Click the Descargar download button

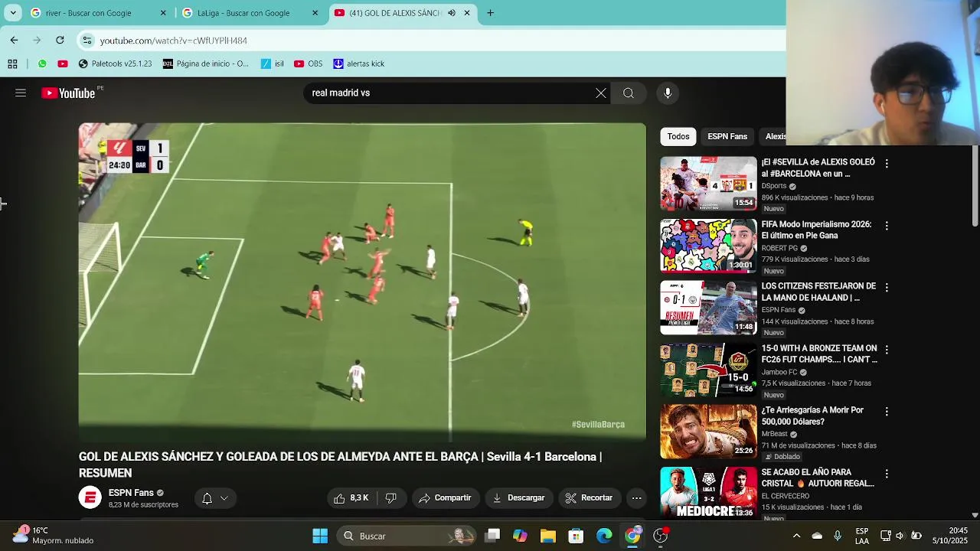[x=518, y=497]
